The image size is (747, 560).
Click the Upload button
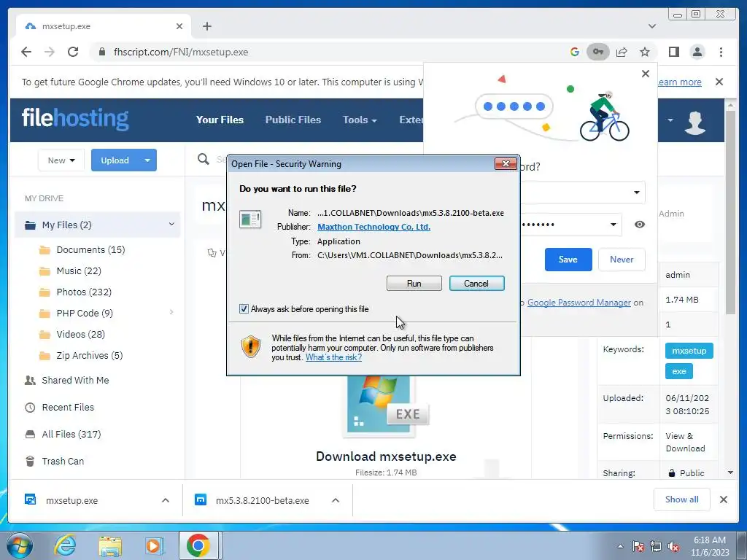(115, 160)
